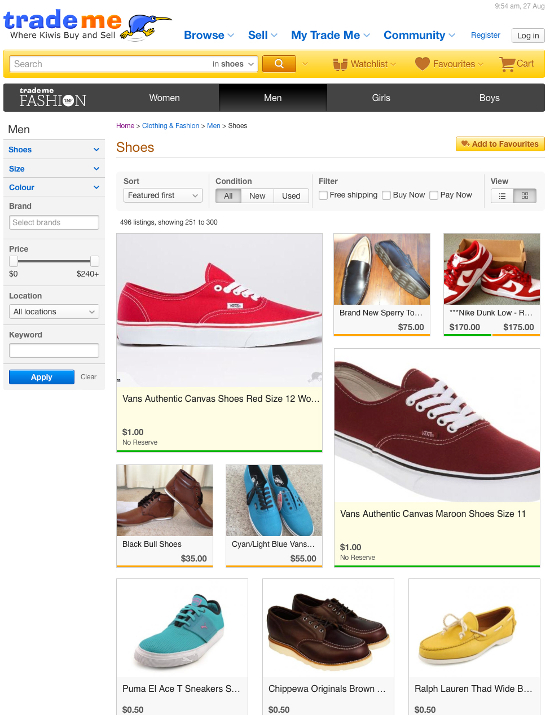
Task: Click the Register link
Action: [485, 35]
